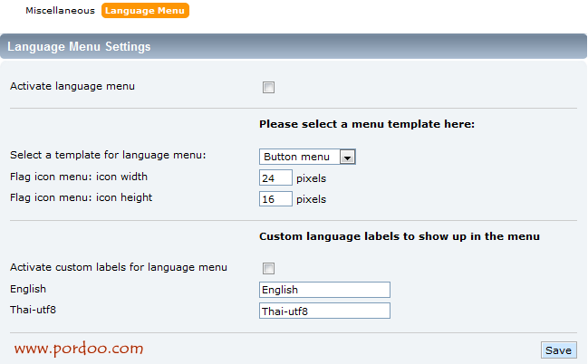Viewport: 588px width, 364px height.
Task: Click the 'Activate language menu' label text
Action: coord(72,86)
